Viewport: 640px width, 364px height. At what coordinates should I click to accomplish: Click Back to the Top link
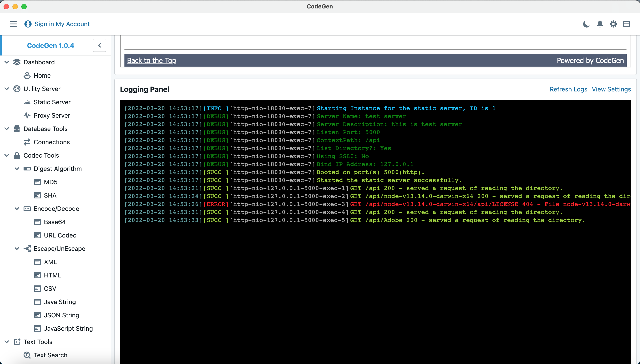click(151, 61)
